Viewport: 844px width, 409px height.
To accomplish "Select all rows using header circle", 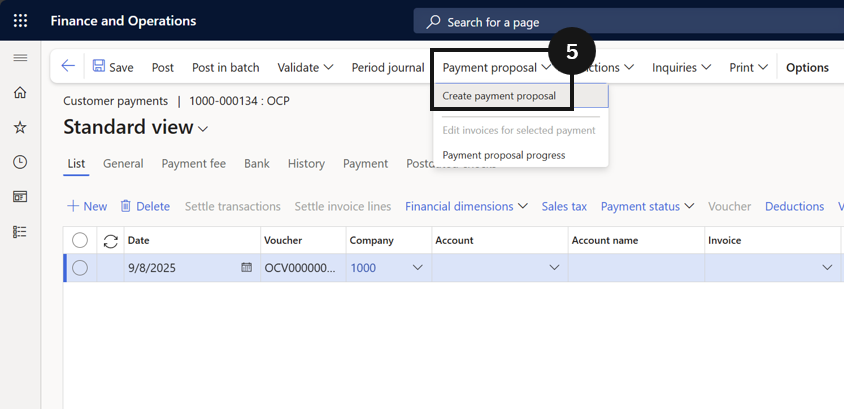I will click(x=80, y=240).
